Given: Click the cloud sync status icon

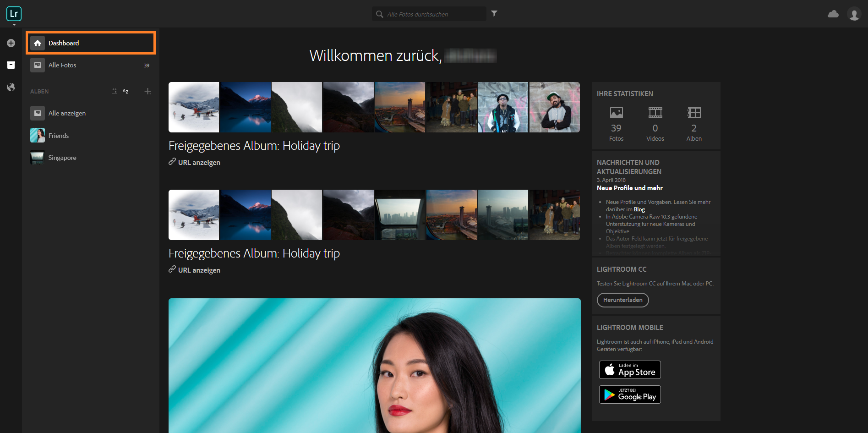Looking at the screenshot, I should point(833,14).
